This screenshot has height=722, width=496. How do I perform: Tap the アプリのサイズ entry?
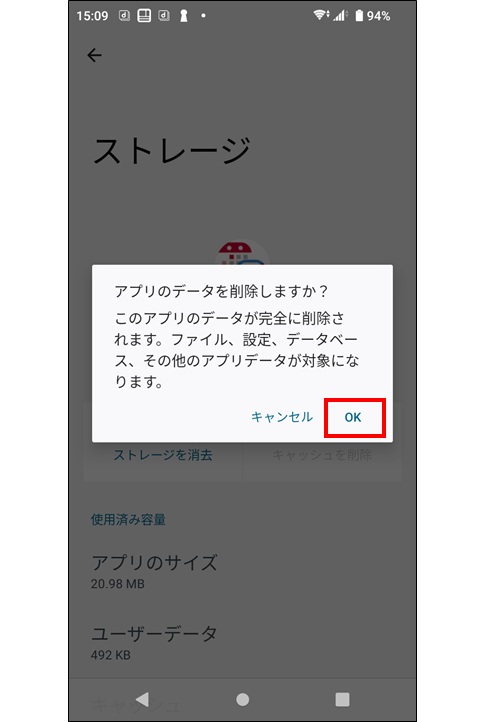coord(154,571)
